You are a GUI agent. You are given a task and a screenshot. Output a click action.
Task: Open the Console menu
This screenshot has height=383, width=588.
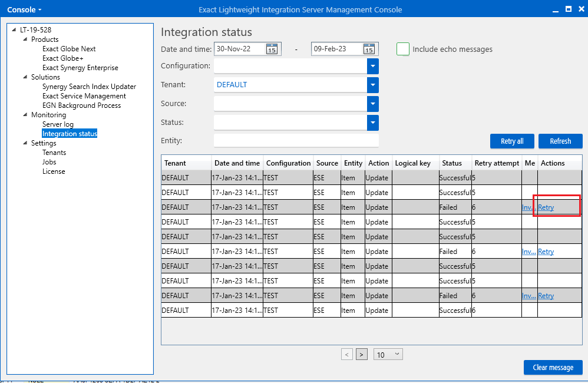click(24, 9)
